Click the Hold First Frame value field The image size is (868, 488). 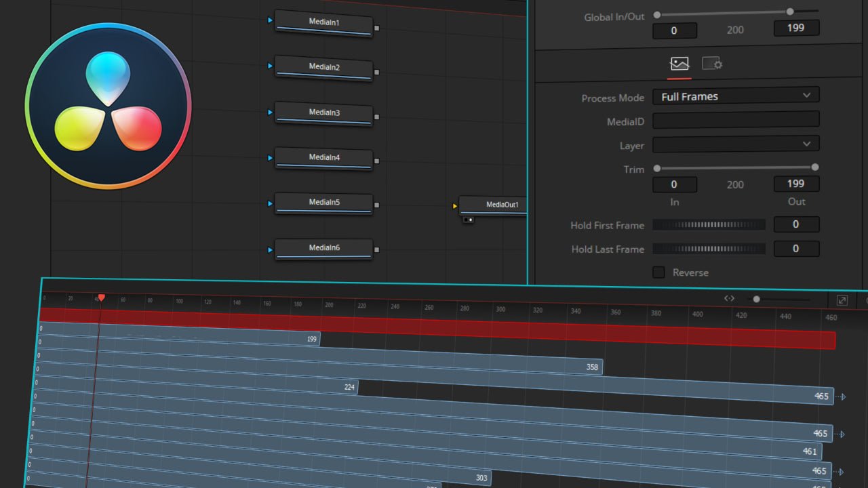tap(796, 224)
